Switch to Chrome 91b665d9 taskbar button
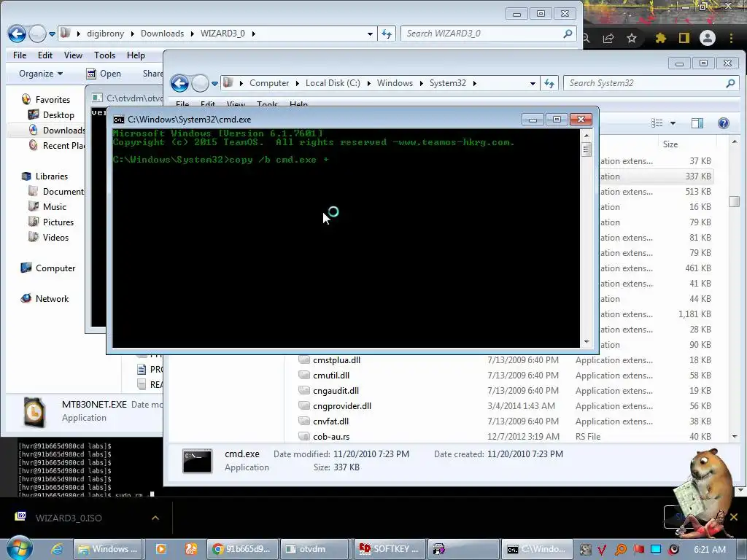Screen dimensions: 747x560 (x=242, y=549)
